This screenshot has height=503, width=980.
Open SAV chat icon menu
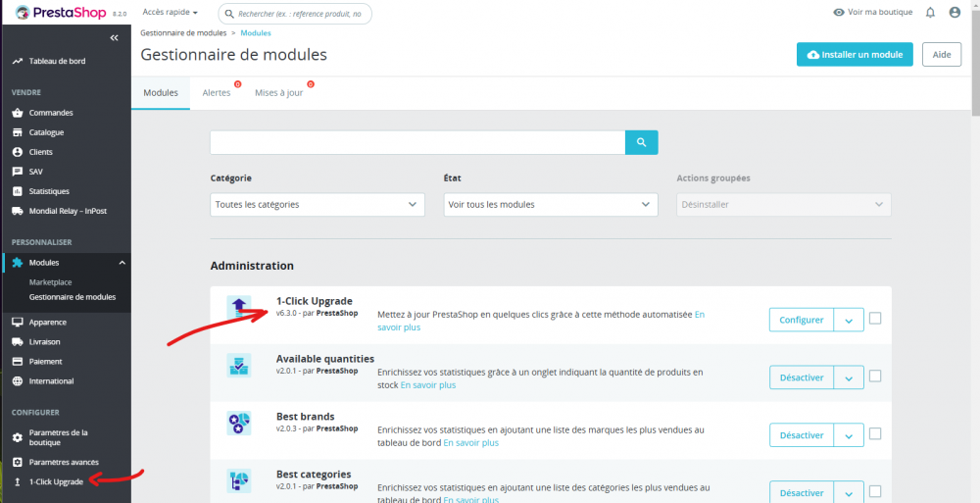click(x=18, y=172)
